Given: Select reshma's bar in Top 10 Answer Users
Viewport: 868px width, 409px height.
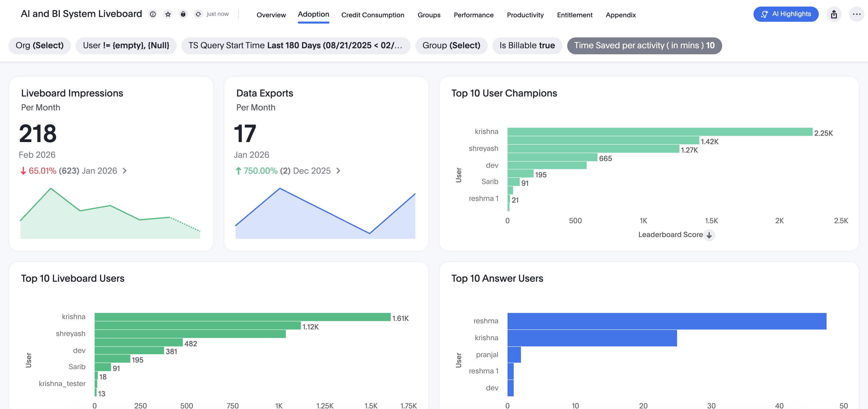Looking at the screenshot, I should 667,321.
